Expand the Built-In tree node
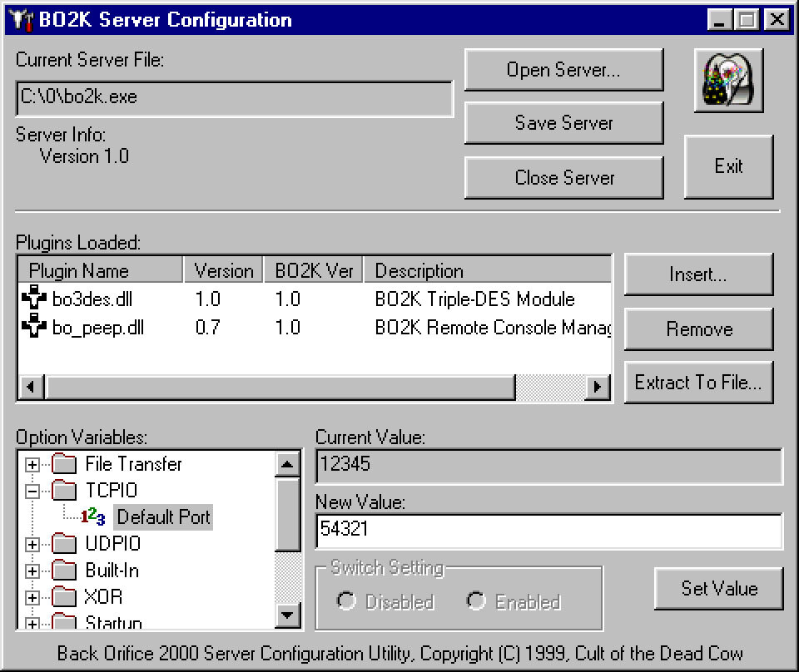The width and height of the screenshot is (799, 672). [x=32, y=571]
